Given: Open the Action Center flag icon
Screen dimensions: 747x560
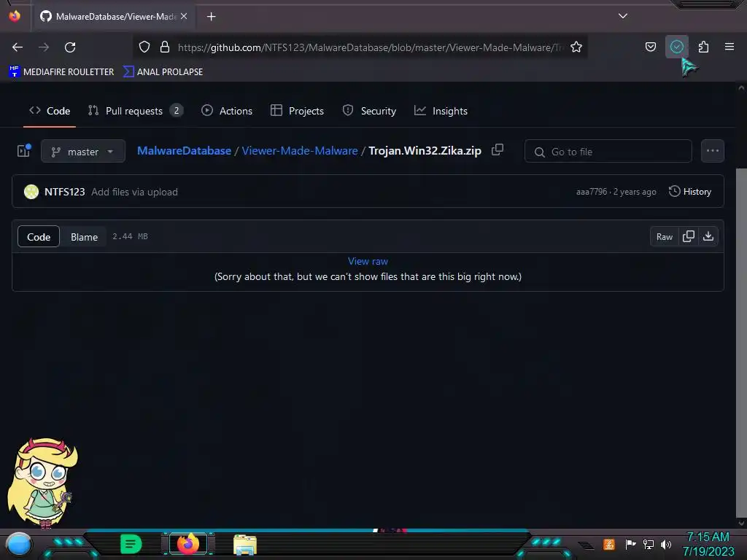Looking at the screenshot, I should pyautogui.click(x=630, y=544).
